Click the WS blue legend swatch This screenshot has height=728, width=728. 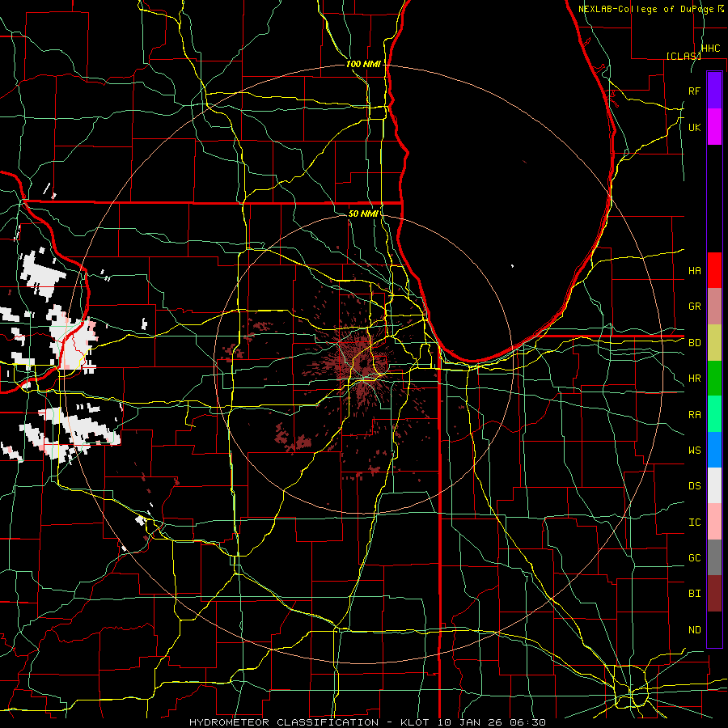[714, 450]
